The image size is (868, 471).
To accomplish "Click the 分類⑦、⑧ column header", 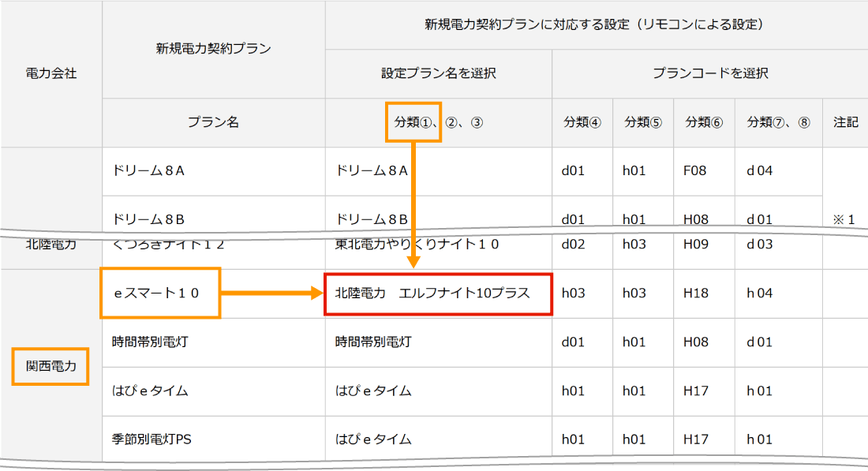I will point(778,122).
